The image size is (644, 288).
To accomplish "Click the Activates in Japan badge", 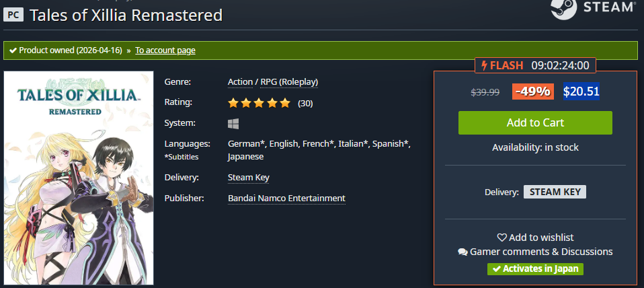I will point(535,269).
